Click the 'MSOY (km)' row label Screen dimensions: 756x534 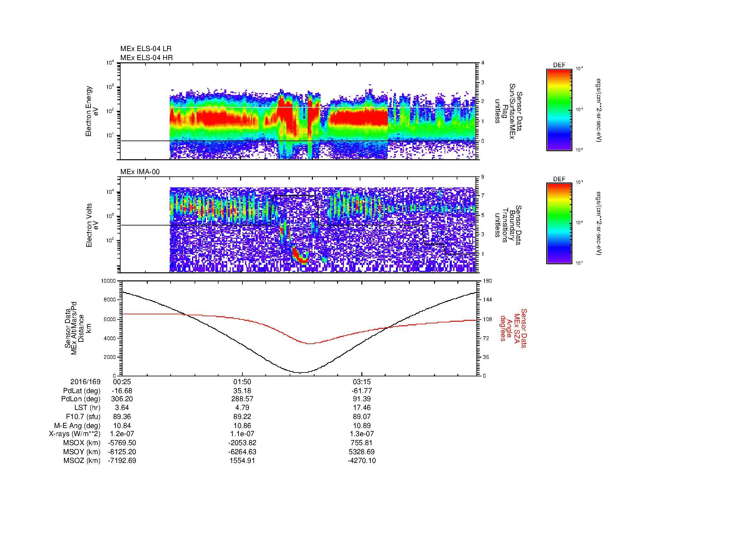(82, 452)
